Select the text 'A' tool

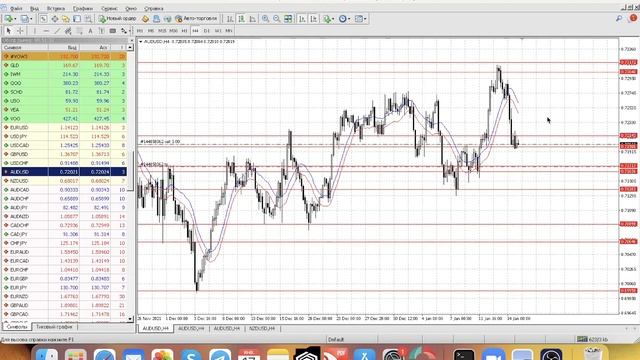click(90, 31)
